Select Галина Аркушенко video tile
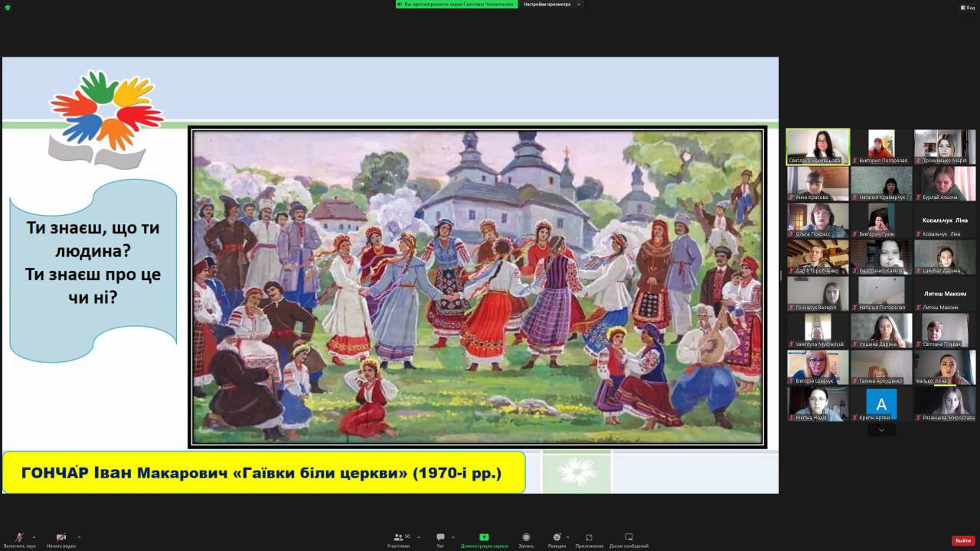 [881, 367]
